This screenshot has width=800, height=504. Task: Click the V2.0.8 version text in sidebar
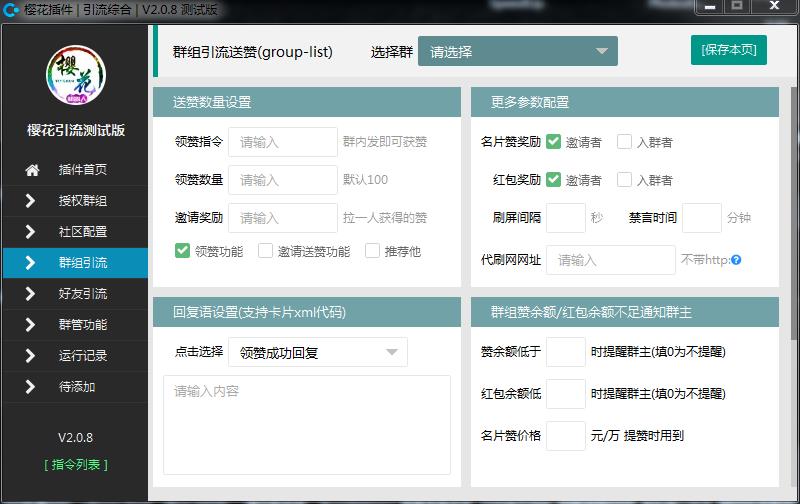click(x=76, y=438)
